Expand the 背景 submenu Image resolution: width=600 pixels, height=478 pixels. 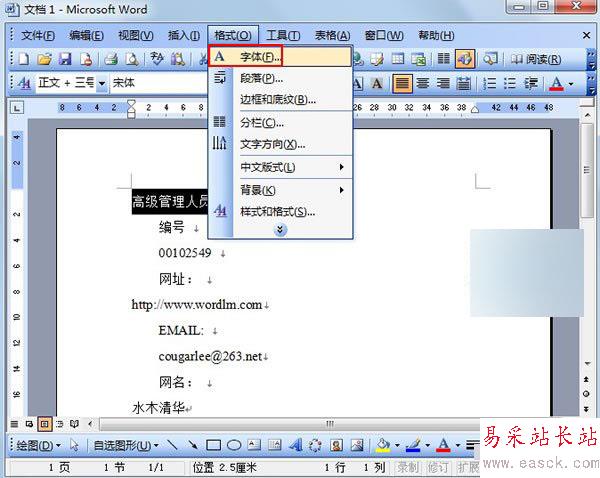[x=293, y=190]
